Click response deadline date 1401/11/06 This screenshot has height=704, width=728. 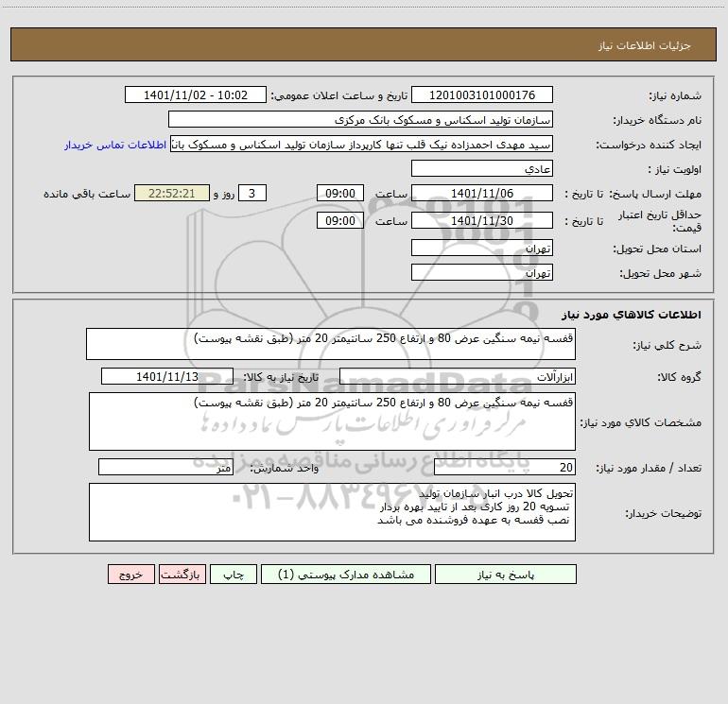pos(482,193)
